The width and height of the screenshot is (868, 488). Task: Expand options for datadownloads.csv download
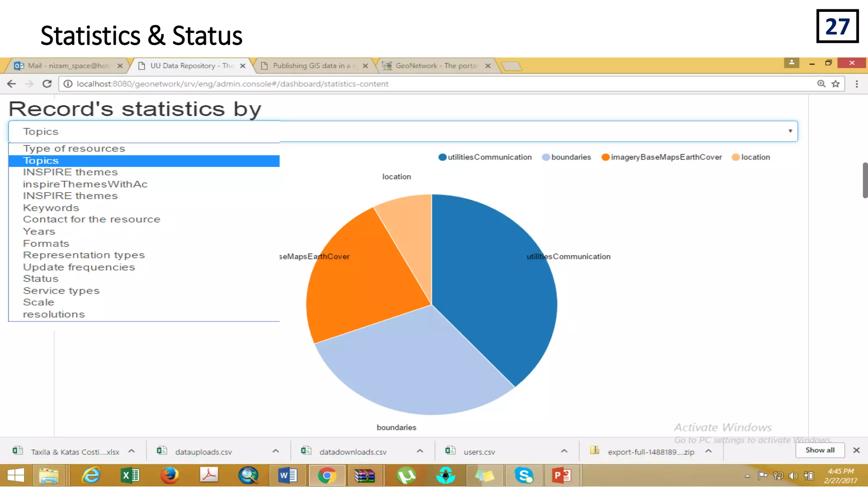[420, 451]
